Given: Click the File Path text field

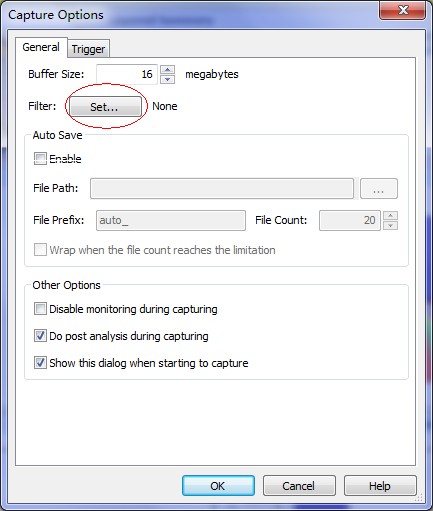Looking at the screenshot, I should click(222, 188).
